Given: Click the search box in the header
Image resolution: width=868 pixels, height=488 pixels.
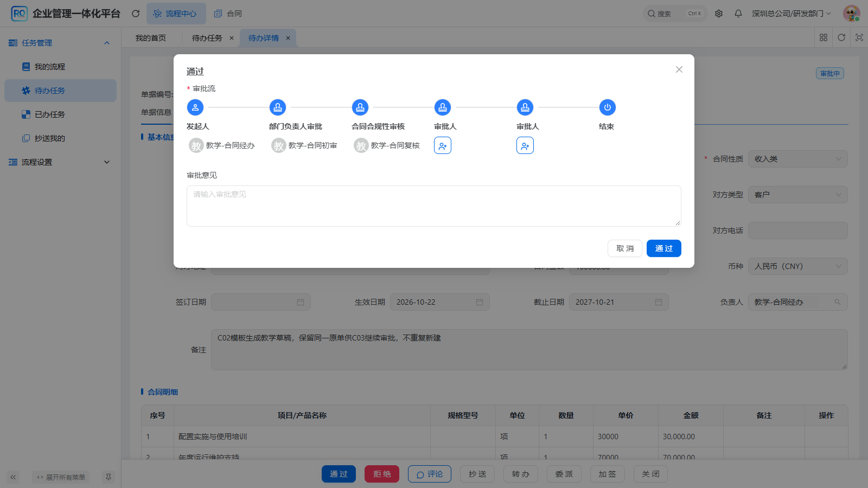Looking at the screenshot, I should click(x=675, y=14).
